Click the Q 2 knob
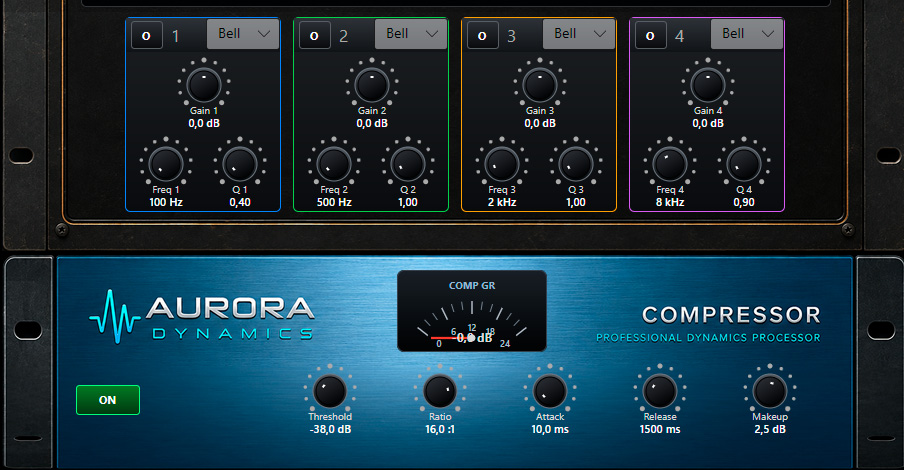Viewport: 904px width, 470px height. (408, 164)
